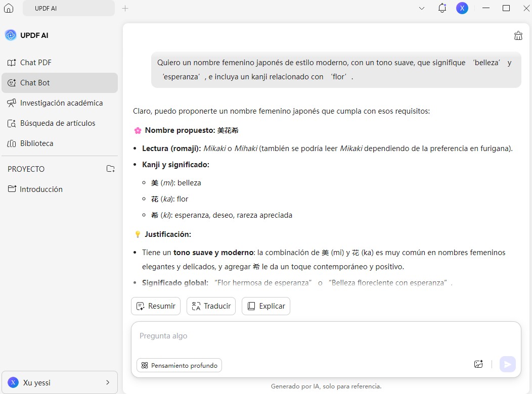Add a new project folder

point(110,169)
